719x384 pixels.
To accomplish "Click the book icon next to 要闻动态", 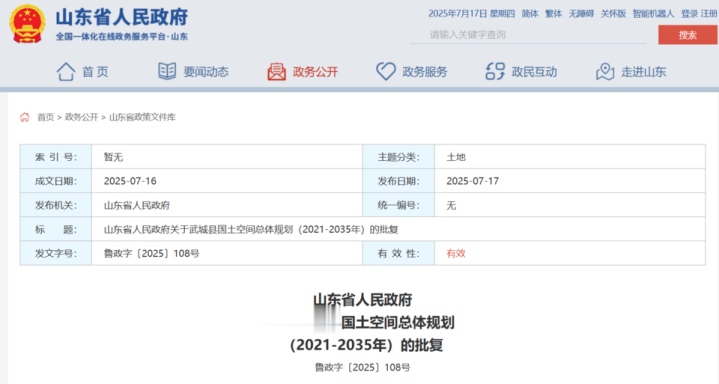I will point(167,71).
